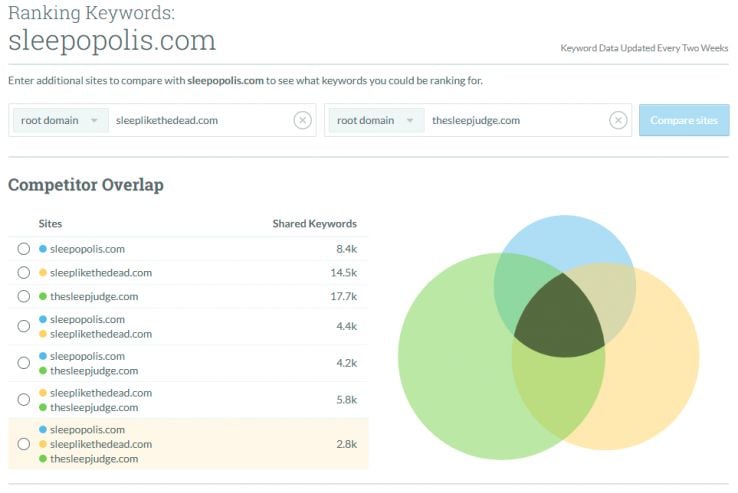
Task: Select the three-site overlap radio button
Action: click(x=24, y=444)
